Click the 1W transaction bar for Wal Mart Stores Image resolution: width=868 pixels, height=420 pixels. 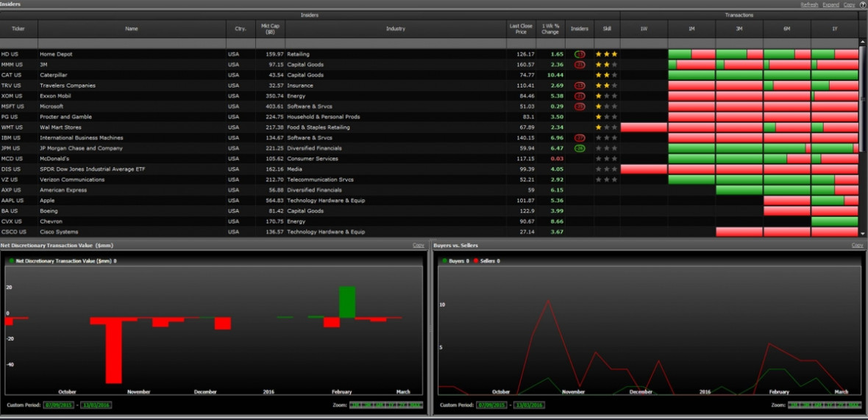point(644,127)
